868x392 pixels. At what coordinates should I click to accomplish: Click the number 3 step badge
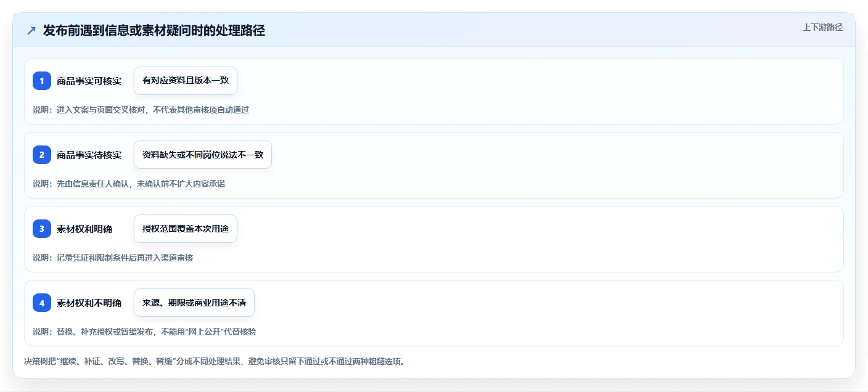(x=42, y=229)
